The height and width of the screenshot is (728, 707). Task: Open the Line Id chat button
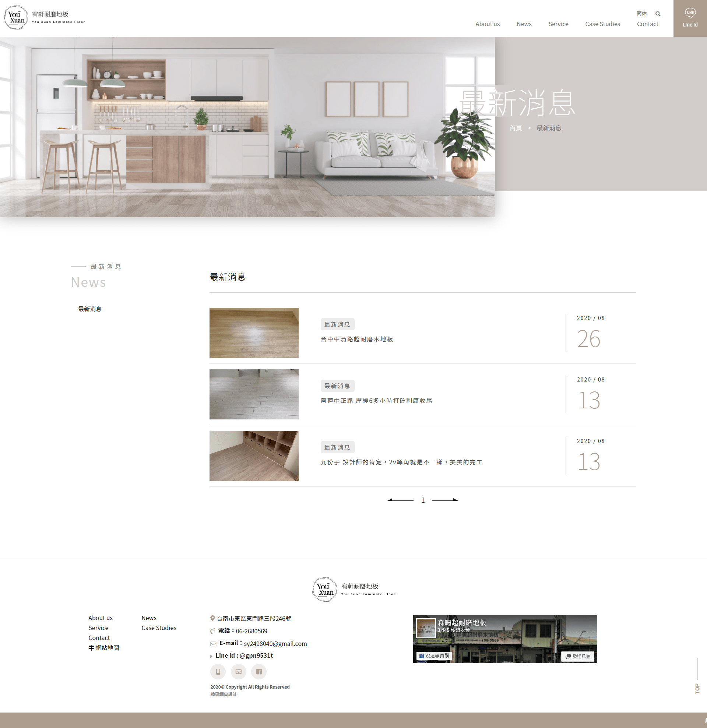[690, 18]
